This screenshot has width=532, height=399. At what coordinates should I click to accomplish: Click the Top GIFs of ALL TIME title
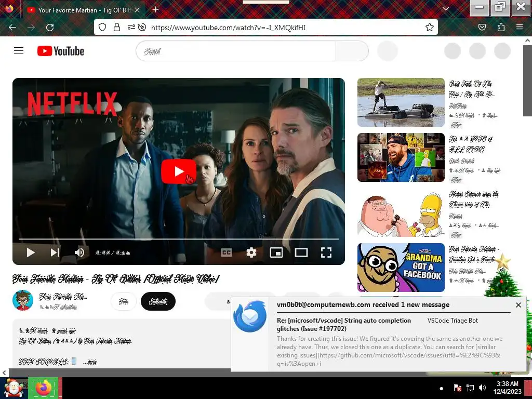(471, 144)
